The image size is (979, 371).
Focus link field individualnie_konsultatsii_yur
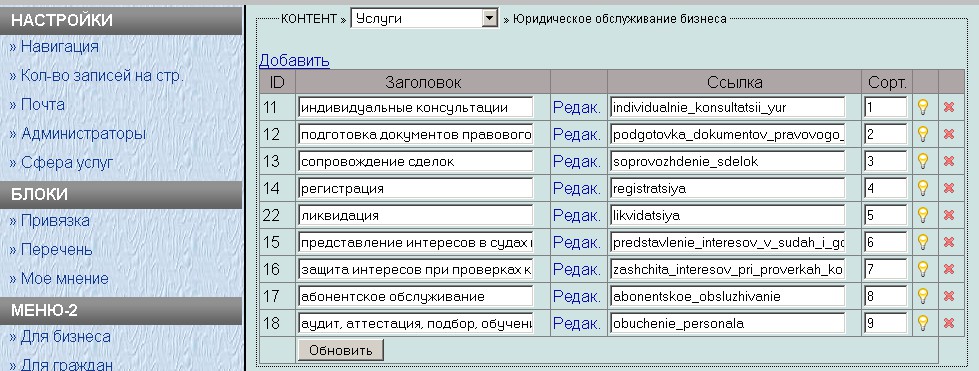[727, 107]
